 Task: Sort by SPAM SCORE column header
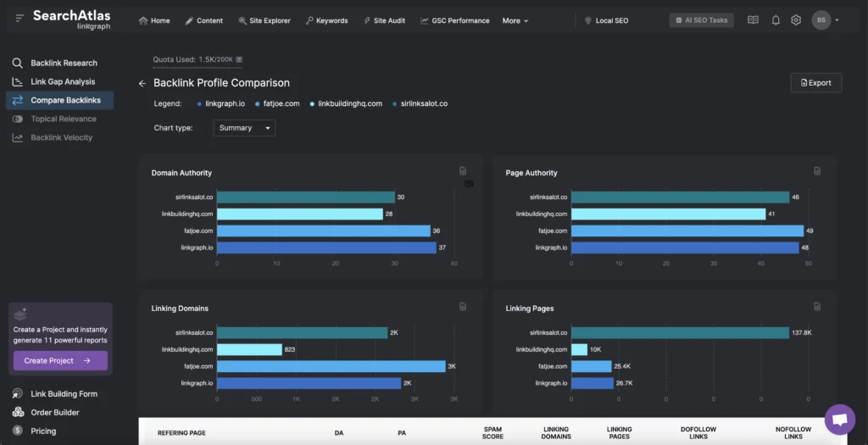click(x=492, y=433)
